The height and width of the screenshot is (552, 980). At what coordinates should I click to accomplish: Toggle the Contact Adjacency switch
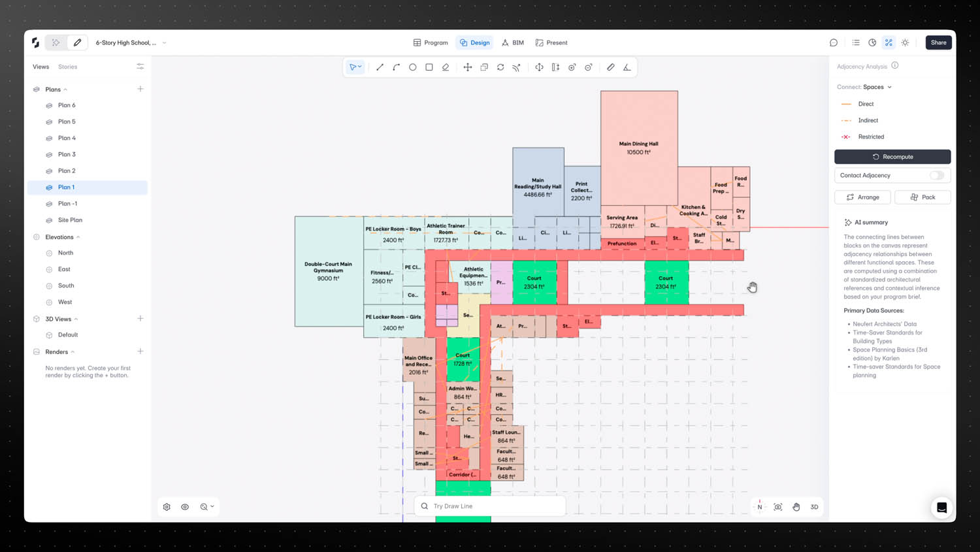click(937, 175)
